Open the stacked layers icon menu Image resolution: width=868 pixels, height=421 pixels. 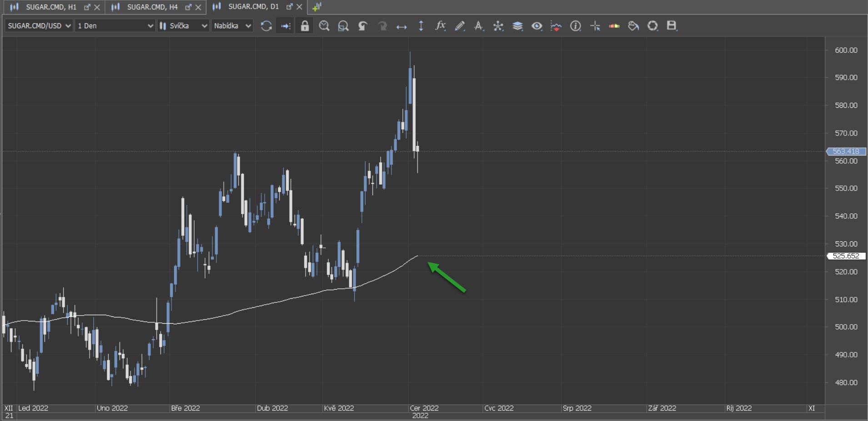point(517,26)
